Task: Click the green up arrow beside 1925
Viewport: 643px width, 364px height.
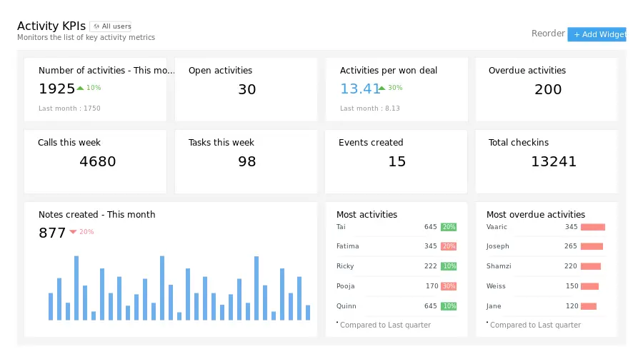Action: tap(80, 88)
